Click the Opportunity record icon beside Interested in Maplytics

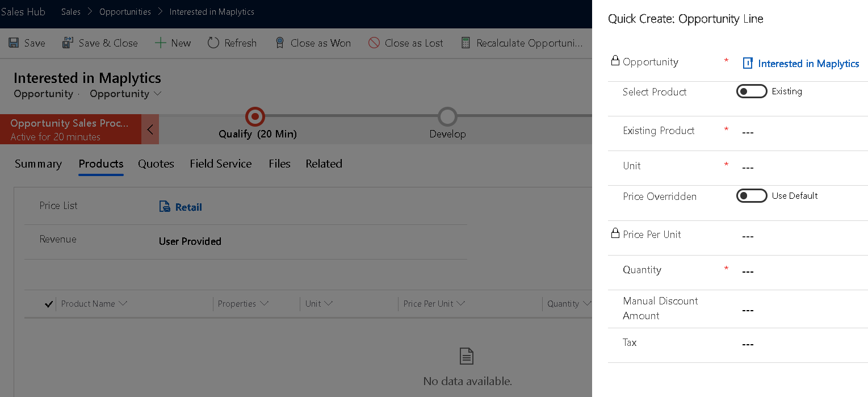coord(748,64)
